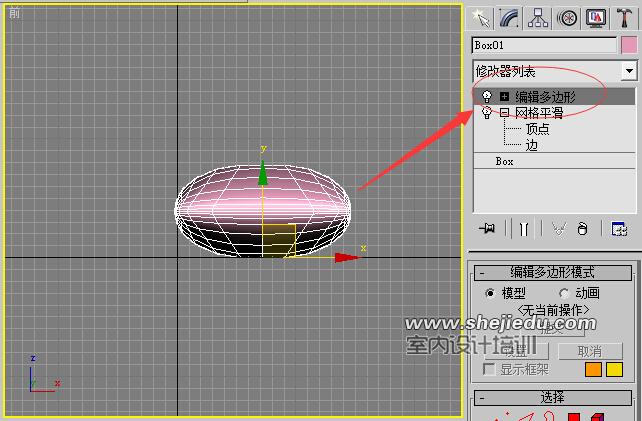
Task: Select the 模型 radio button
Action: 490,293
